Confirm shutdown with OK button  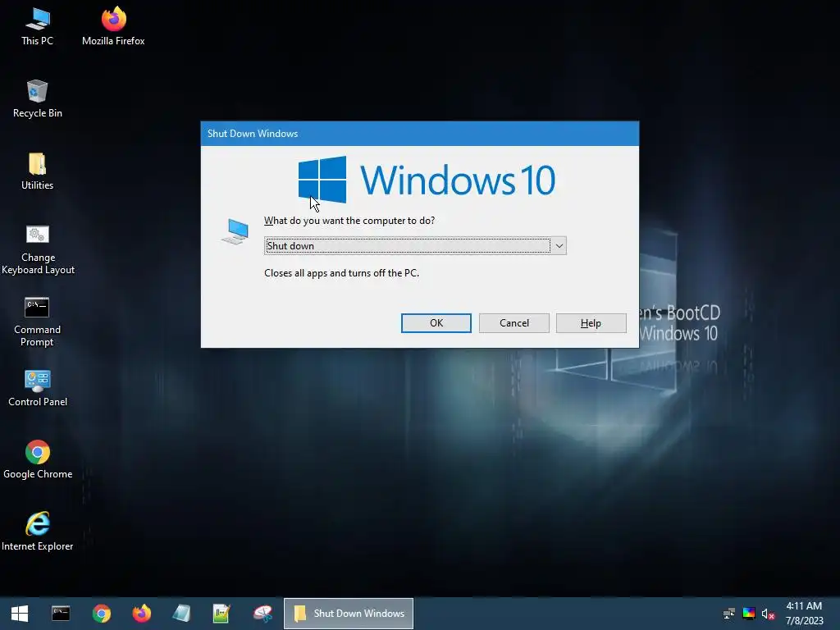click(436, 323)
